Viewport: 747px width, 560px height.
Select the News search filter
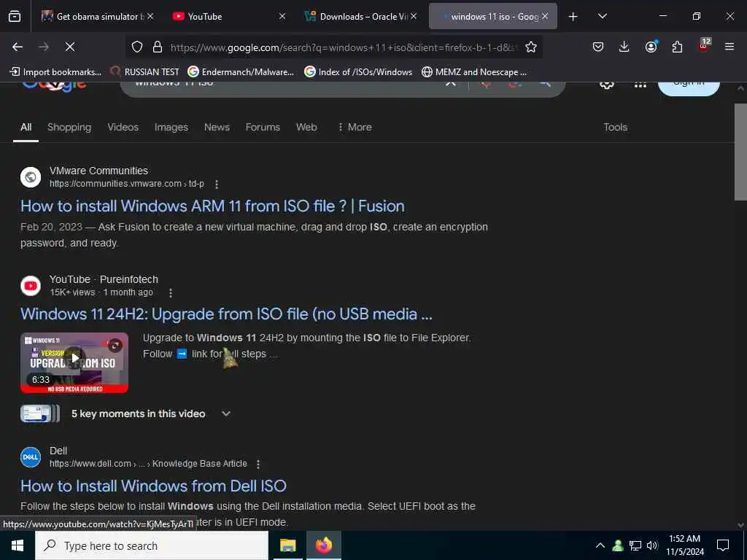pyautogui.click(x=217, y=127)
